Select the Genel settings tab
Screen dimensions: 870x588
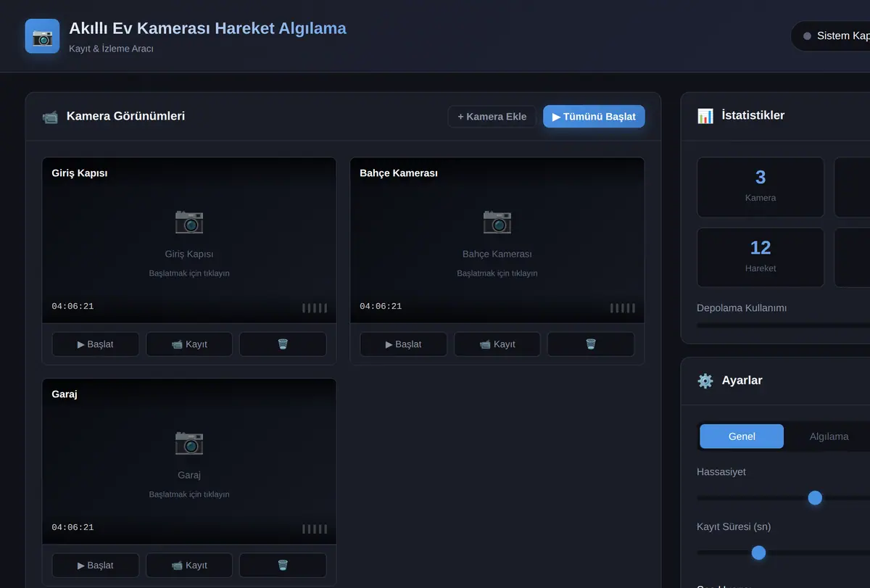(x=742, y=436)
